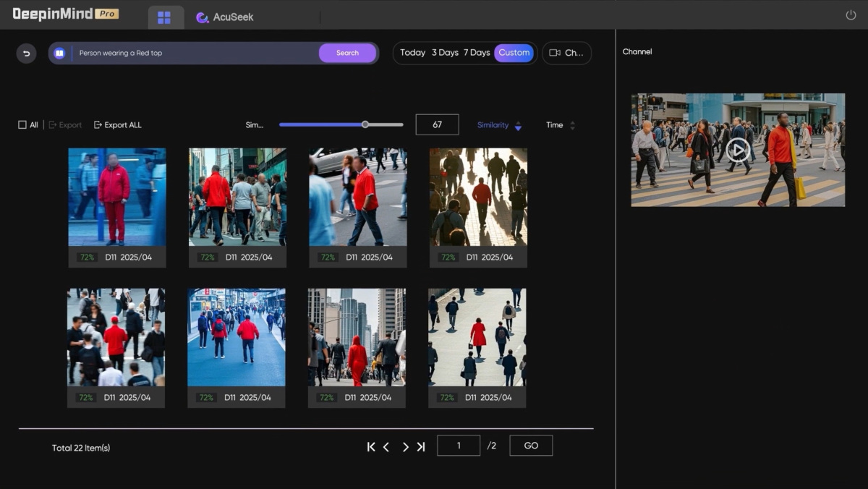Select the 7 Days time range

click(477, 53)
